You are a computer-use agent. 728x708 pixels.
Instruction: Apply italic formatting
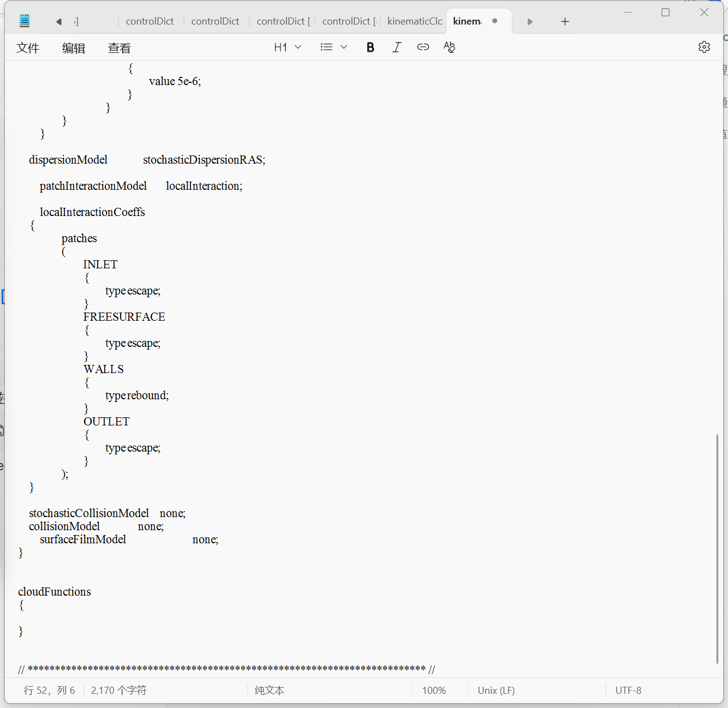pyautogui.click(x=397, y=47)
